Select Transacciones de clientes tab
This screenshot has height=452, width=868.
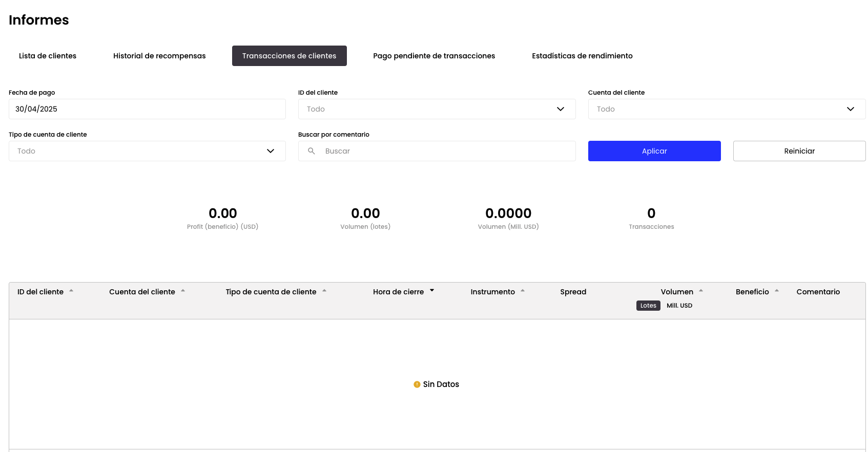tap(290, 56)
